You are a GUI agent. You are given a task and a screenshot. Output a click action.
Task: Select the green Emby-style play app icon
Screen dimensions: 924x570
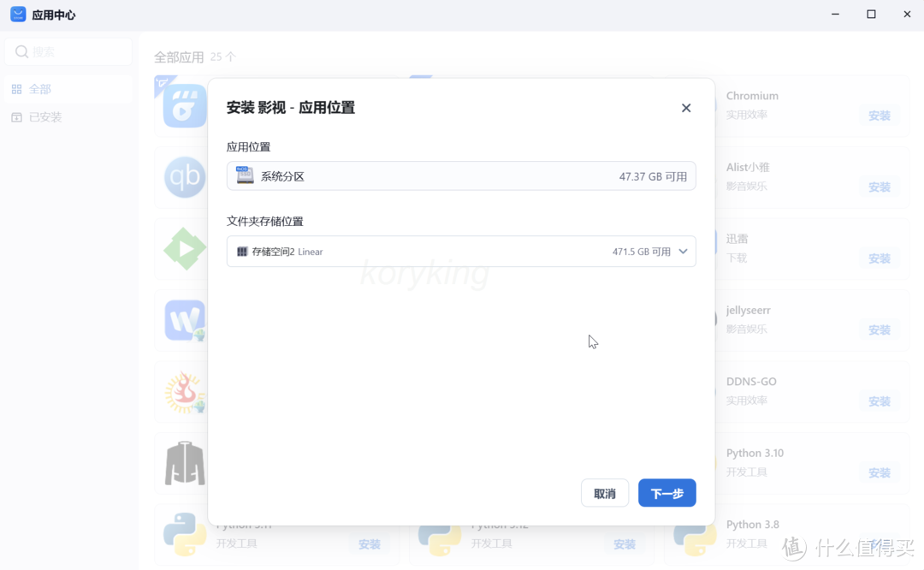pos(184,248)
